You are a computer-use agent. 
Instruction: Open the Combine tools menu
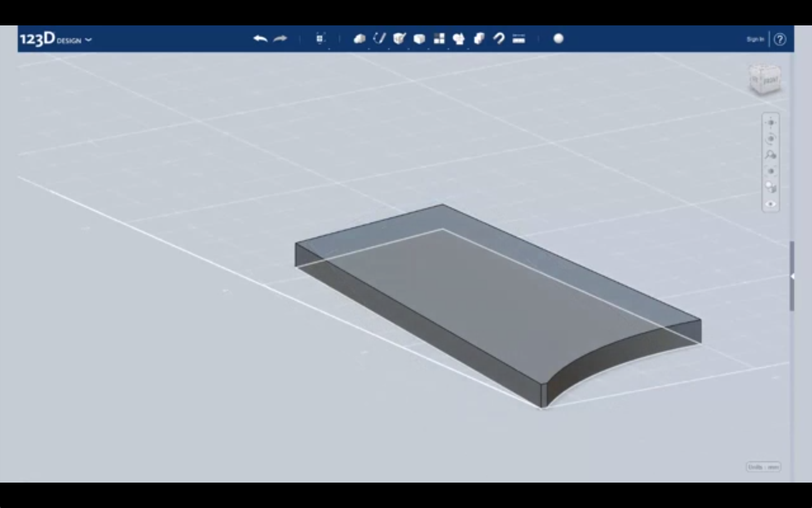pyautogui.click(x=479, y=38)
